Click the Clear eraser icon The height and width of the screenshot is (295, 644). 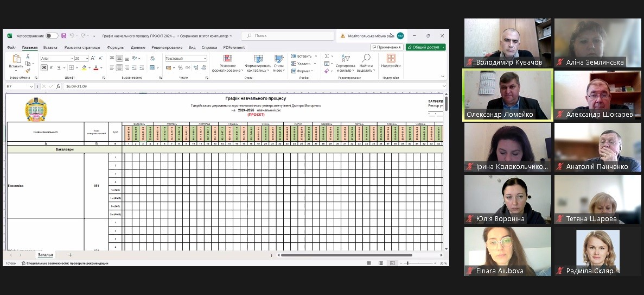(327, 71)
